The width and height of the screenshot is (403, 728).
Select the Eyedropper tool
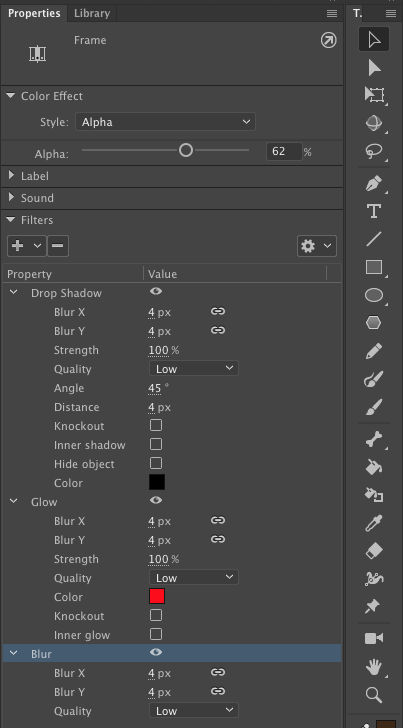pyautogui.click(x=374, y=523)
